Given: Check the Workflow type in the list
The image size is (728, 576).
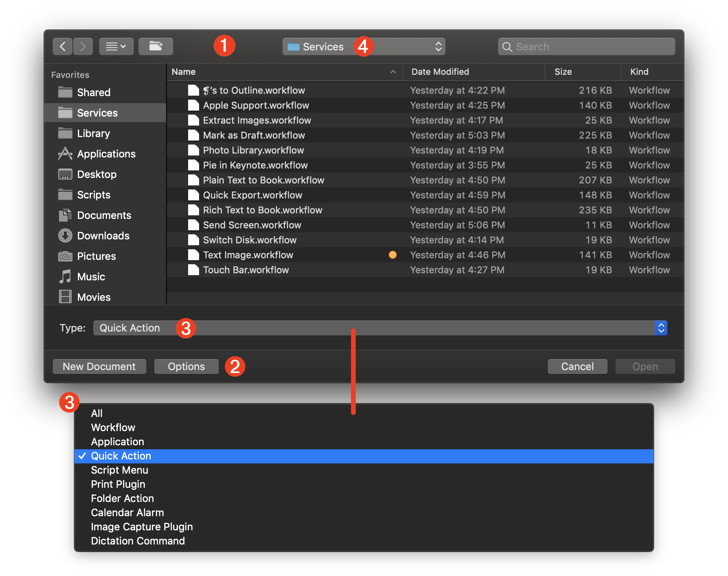Looking at the screenshot, I should [x=113, y=427].
